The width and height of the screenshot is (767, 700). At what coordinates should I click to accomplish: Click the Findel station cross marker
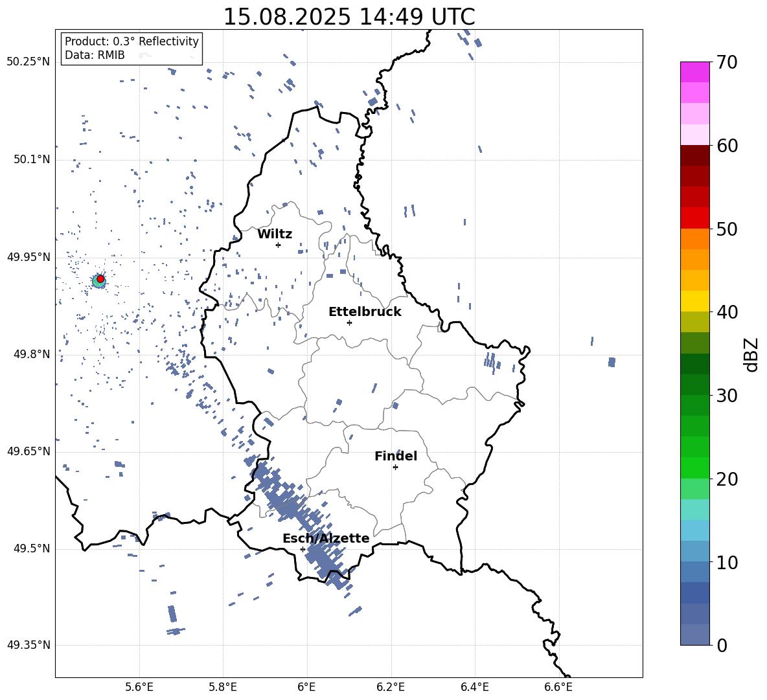point(395,468)
